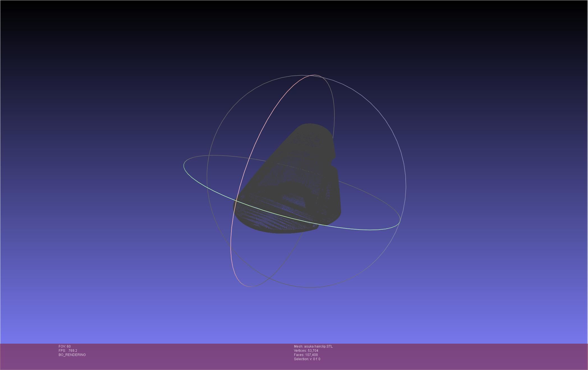Click the FPS 769.2 readout

click(68, 351)
